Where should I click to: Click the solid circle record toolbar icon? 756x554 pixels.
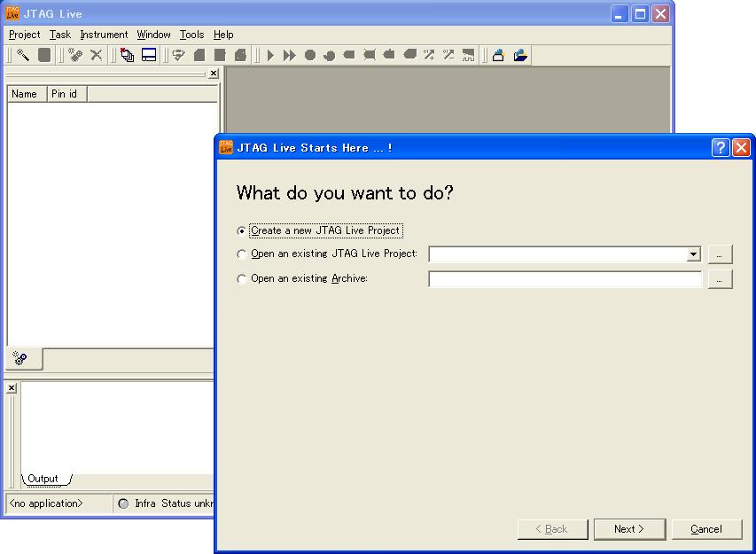310,55
